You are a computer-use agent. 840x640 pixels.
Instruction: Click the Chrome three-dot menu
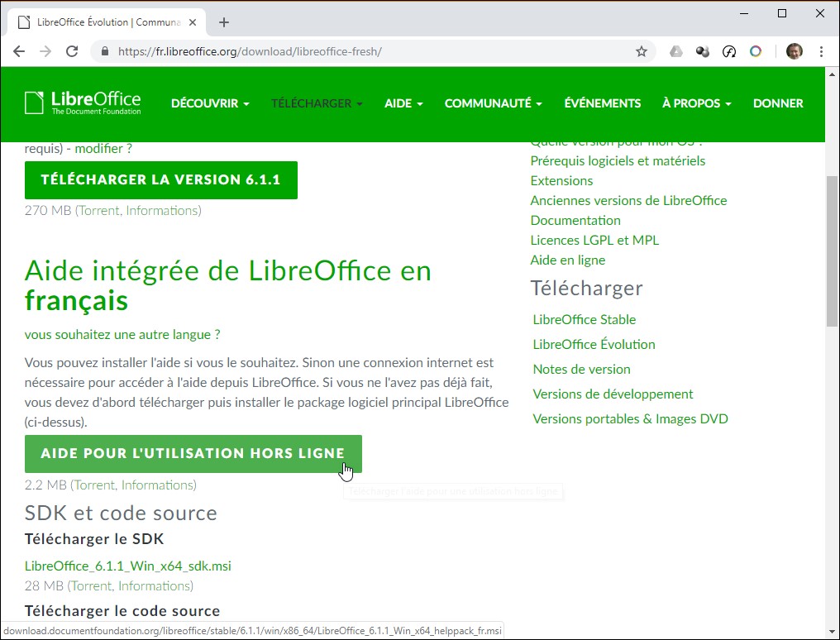pyautogui.click(x=820, y=51)
